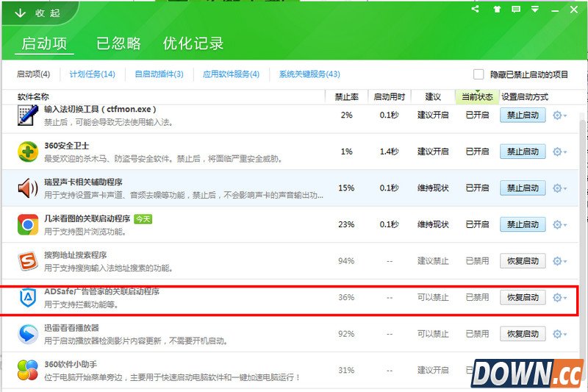Select the 几米看图的关联启动程序 entry name
Screen dimensions: 588x392
point(87,218)
